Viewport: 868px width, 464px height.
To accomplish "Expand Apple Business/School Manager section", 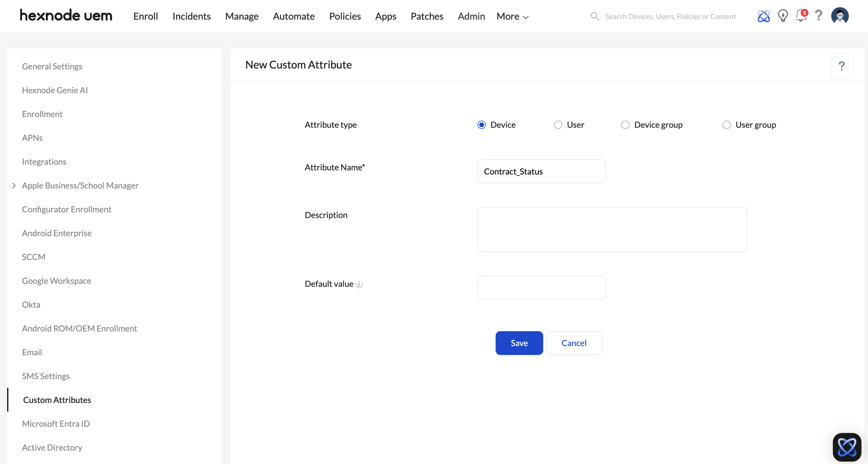I will pyautogui.click(x=14, y=186).
